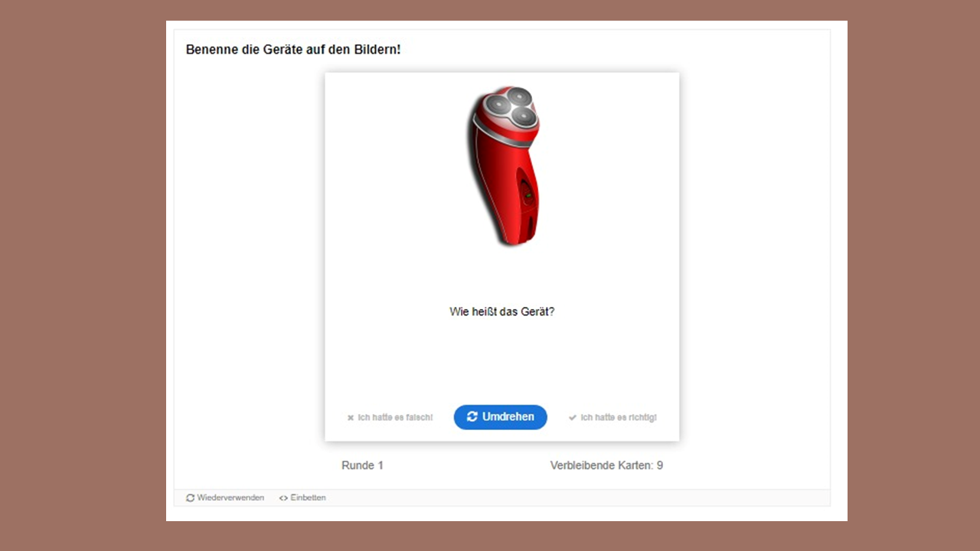Click the question 'Wie heißt das Gerät?'
Image resolution: width=980 pixels, height=551 pixels.
[501, 312]
